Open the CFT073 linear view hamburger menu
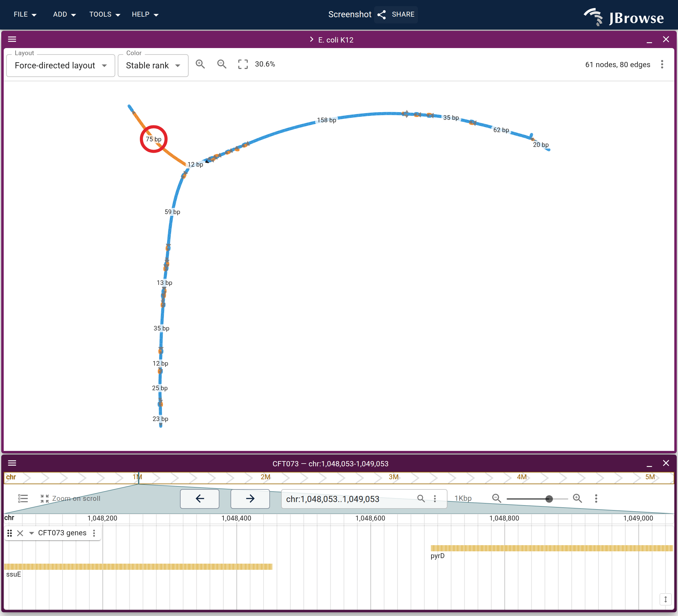Screen dimensions: 678x616 [x=12, y=463]
